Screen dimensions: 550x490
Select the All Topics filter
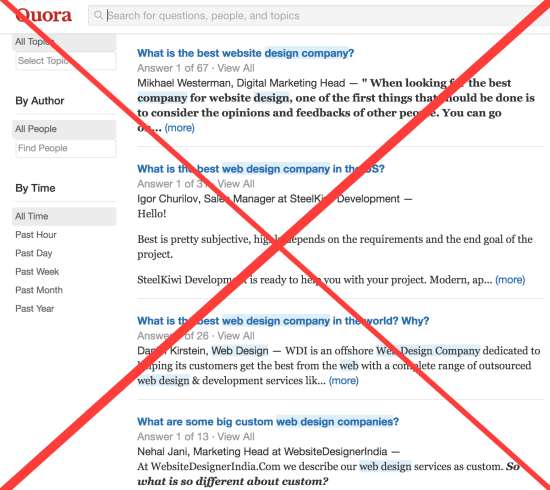pyautogui.click(x=65, y=42)
